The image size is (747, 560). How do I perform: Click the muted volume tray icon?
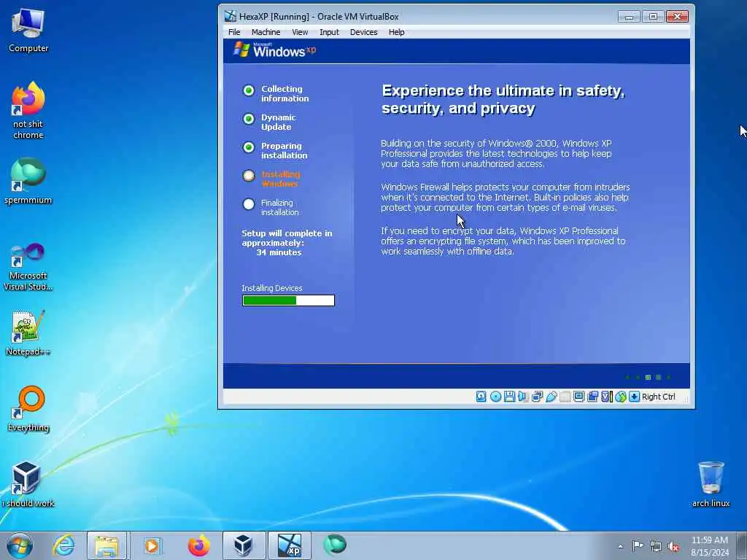click(x=673, y=546)
